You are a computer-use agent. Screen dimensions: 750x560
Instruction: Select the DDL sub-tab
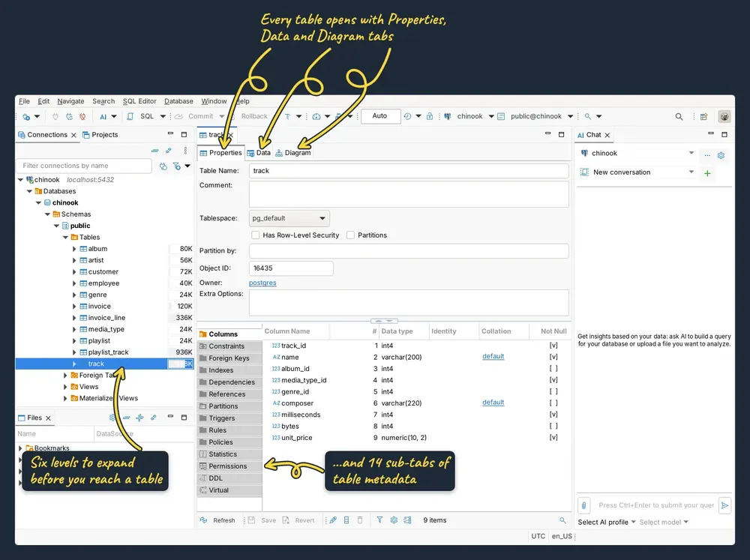tap(229, 478)
